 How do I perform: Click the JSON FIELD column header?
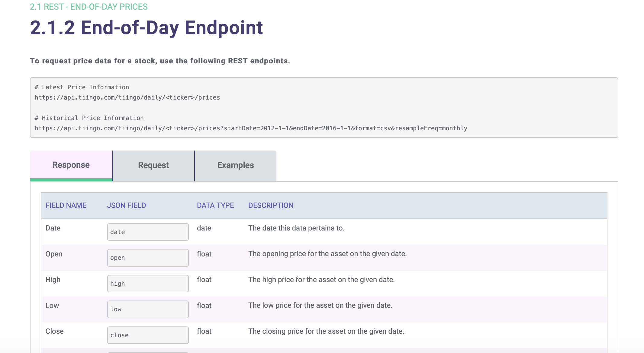[126, 205]
